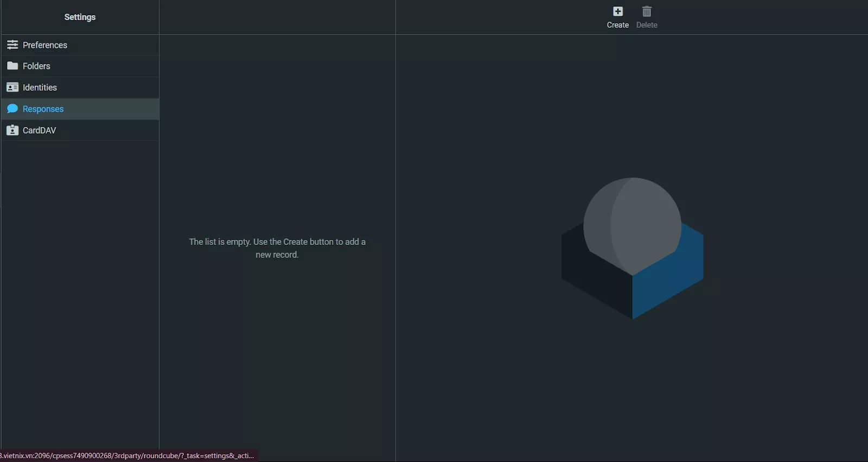Open the Identities text label
The image size is (868, 462).
pyautogui.click(x=40, y=87)
